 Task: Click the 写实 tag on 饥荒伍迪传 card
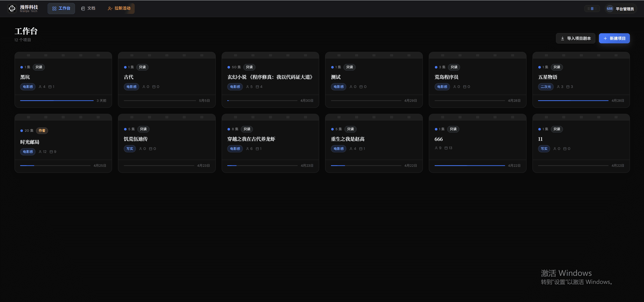[130, 149]
